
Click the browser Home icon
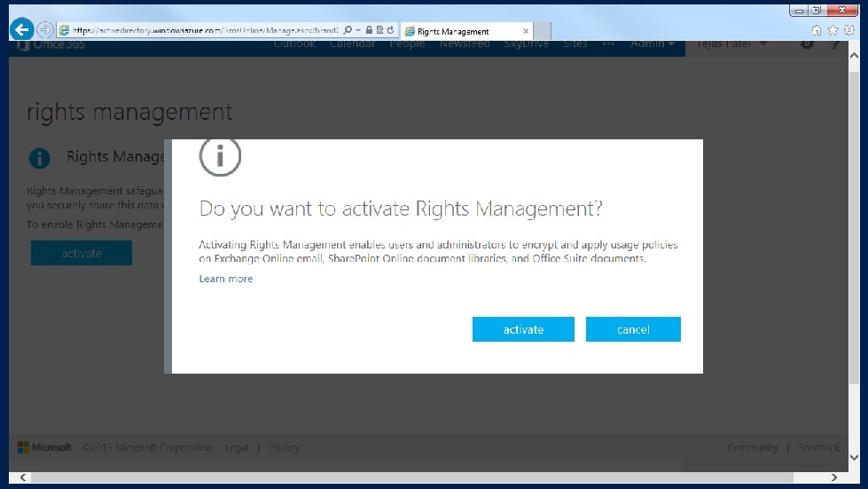816,30
